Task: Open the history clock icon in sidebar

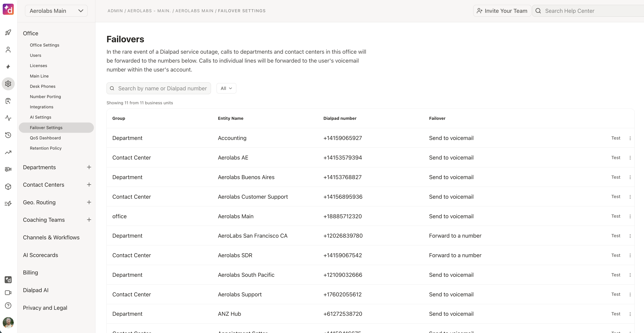Action: pos(8,135)
